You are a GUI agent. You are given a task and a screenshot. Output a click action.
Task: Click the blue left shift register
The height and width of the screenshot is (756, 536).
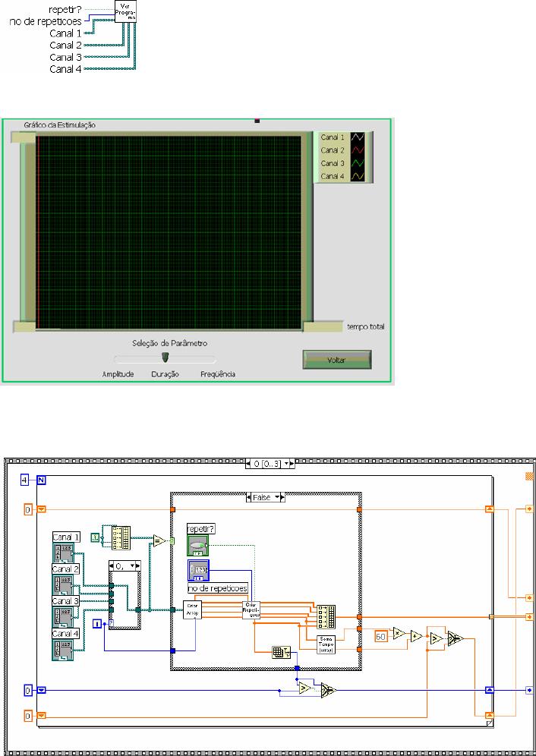[42, 691]
